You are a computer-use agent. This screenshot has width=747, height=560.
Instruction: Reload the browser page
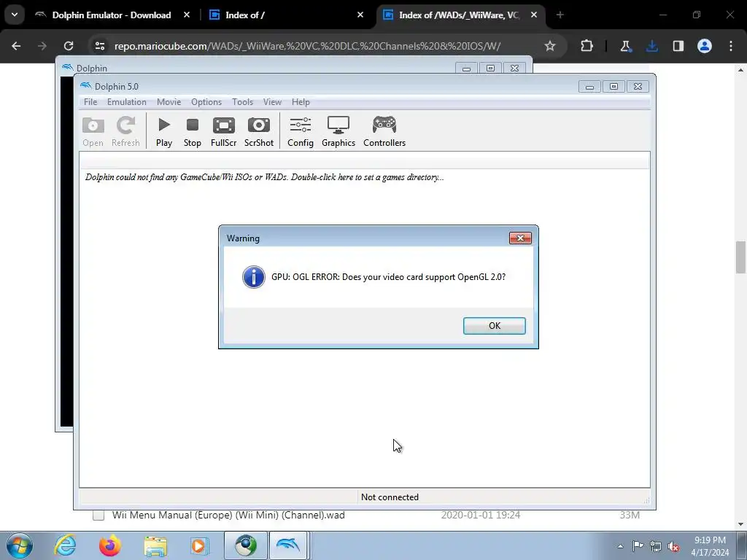pyautogui.click(x=69, y=46)
